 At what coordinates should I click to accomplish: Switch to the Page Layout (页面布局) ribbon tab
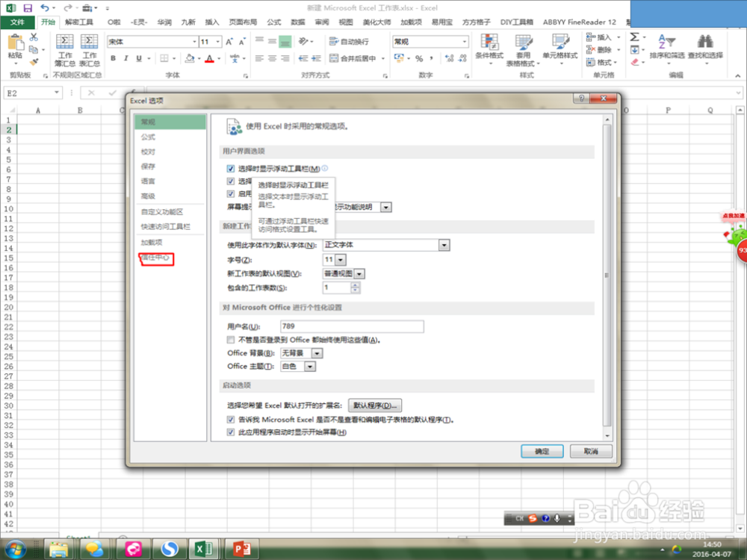(x=243, y=22)
